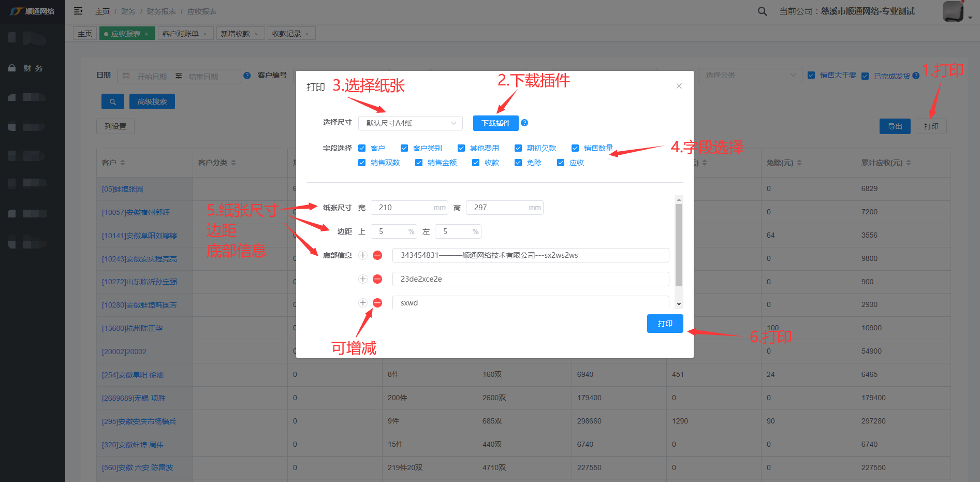Open the 选择分类 dropdown
This screenshot has height=482, width=980.
[749, 75]
